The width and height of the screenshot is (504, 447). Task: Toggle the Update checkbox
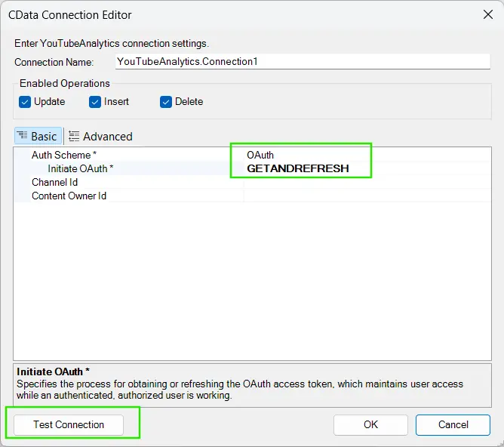tap(25, 102)
